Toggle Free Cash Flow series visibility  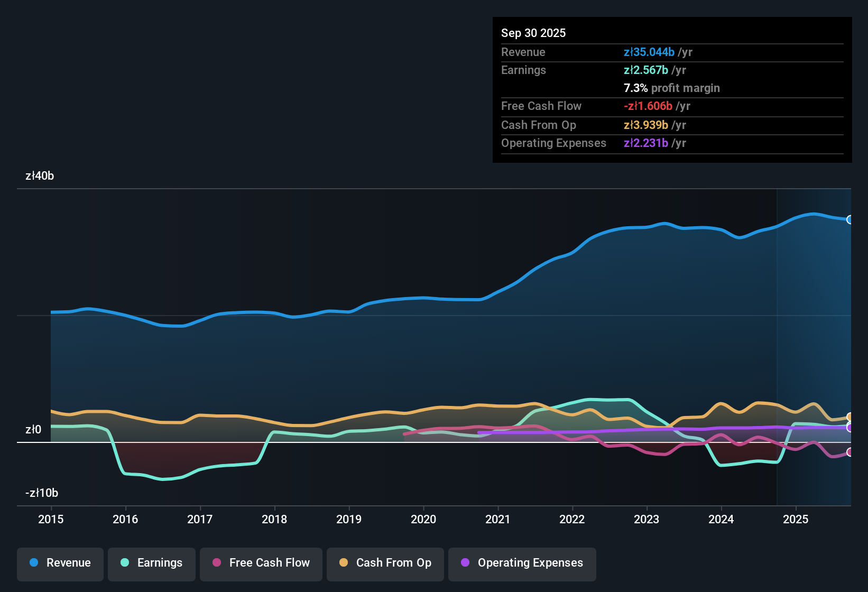coord(261,563)
